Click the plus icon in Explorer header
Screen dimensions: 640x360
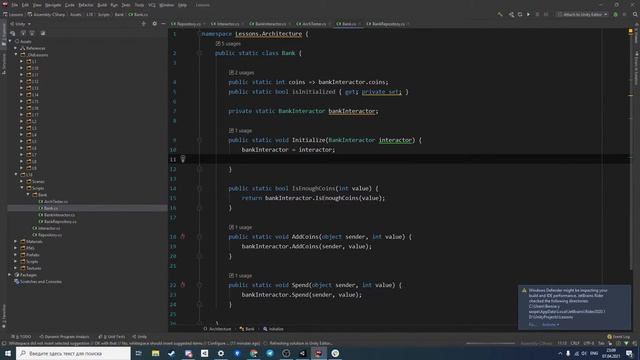(143, 24)
